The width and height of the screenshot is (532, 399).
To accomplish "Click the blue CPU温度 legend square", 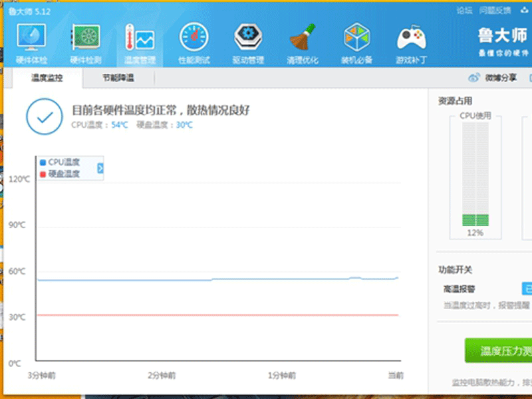I will [x=43, y=162].
